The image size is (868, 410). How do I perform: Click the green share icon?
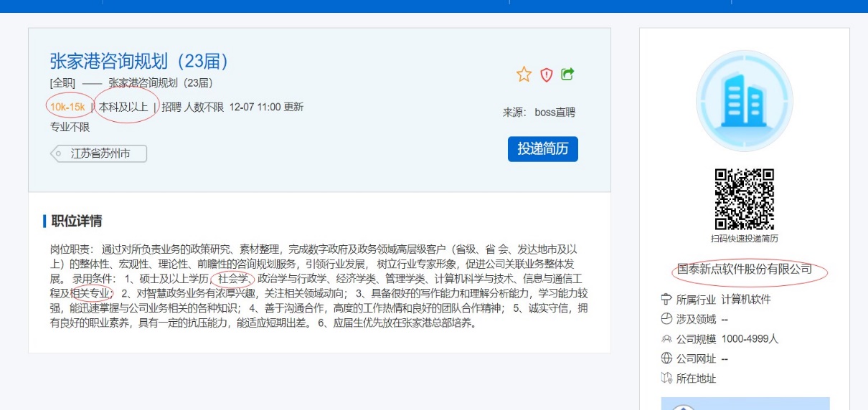(x=567, y=74)
